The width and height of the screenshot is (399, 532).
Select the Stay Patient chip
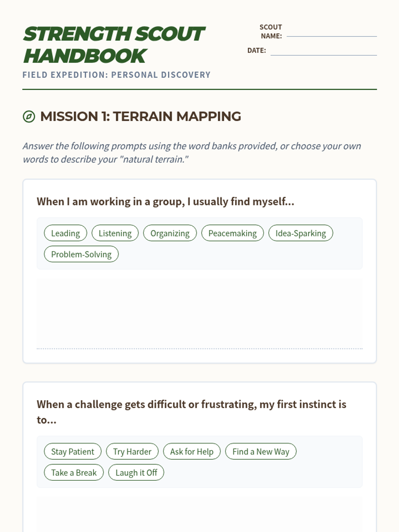72,451
